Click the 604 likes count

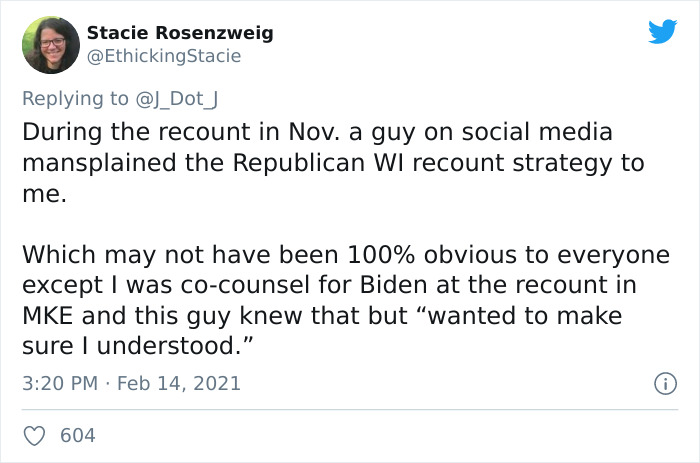tap(77, 436)
